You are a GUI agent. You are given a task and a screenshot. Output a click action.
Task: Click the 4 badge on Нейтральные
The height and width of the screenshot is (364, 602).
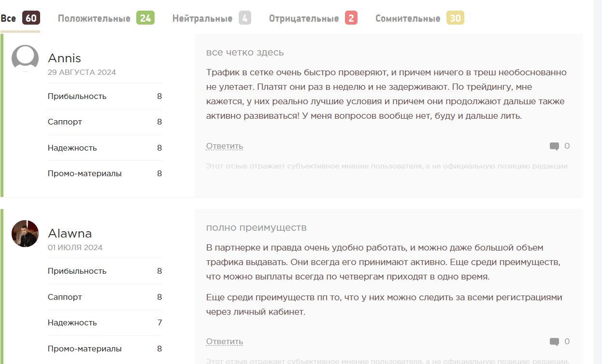(245, 18)
